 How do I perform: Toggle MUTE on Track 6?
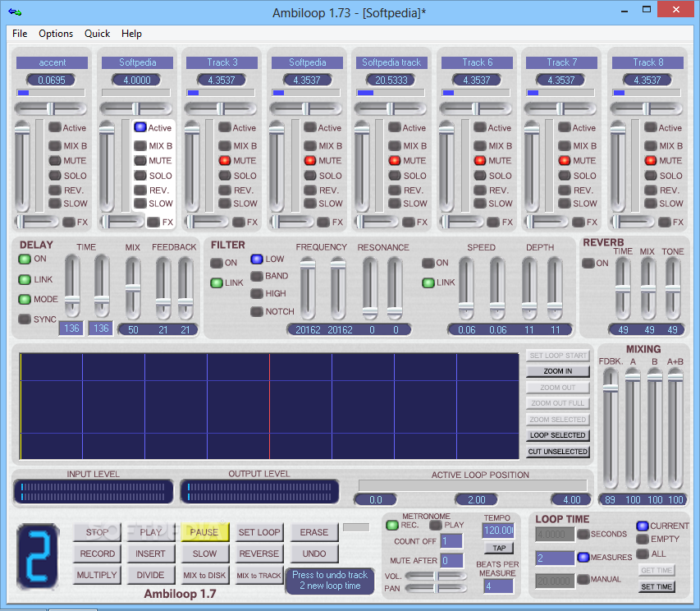(x=480, y=160)
